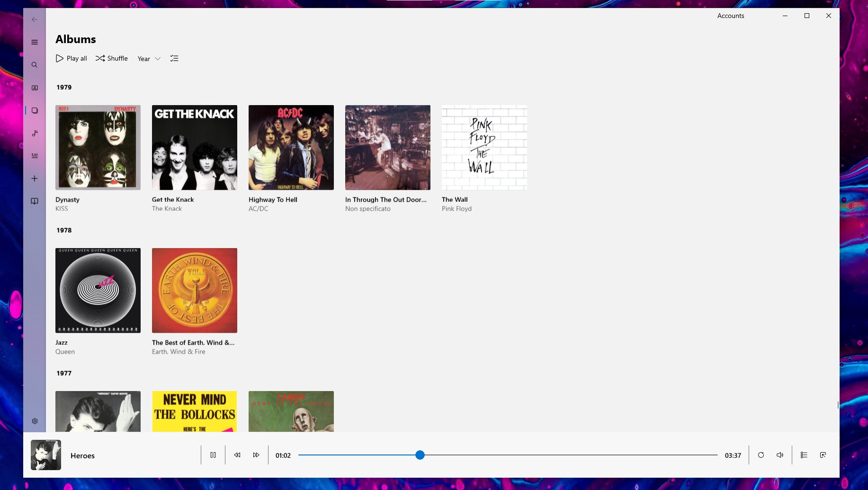Click the Heroes track title in player
Image resolution: width=868 pixels, height=490 pixels.
pyautogui.click(x=82, y=455)
